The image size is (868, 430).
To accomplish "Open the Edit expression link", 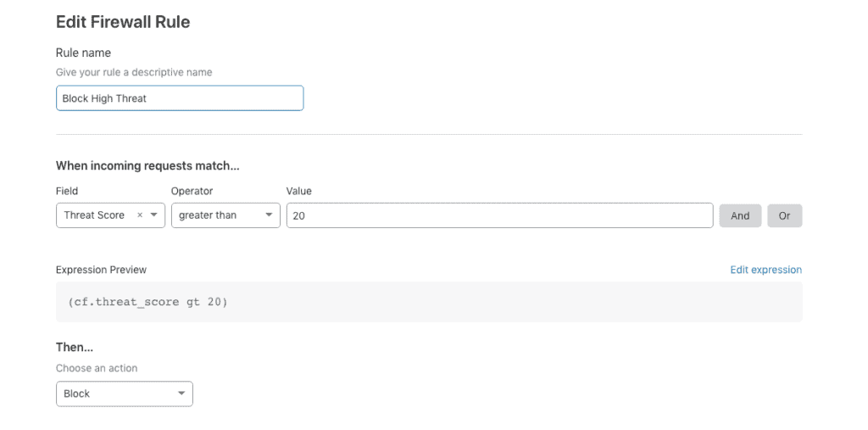I will (765, 270).
